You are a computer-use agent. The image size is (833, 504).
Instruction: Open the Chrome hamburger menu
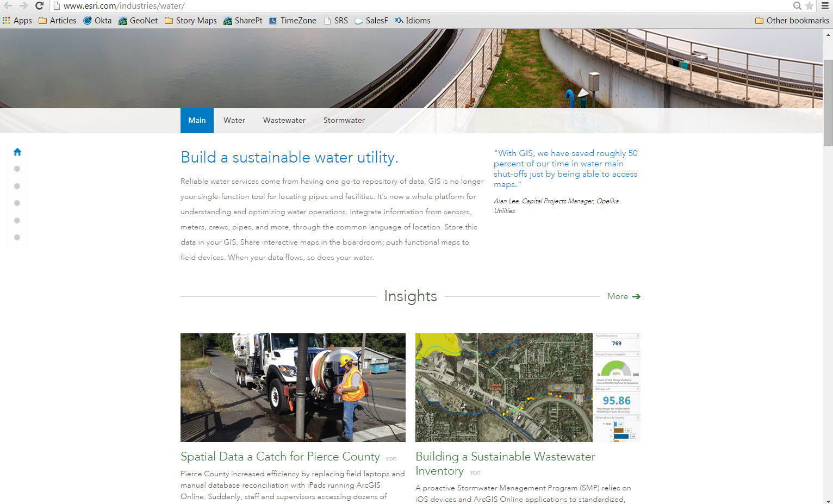[x=825, y=6]
